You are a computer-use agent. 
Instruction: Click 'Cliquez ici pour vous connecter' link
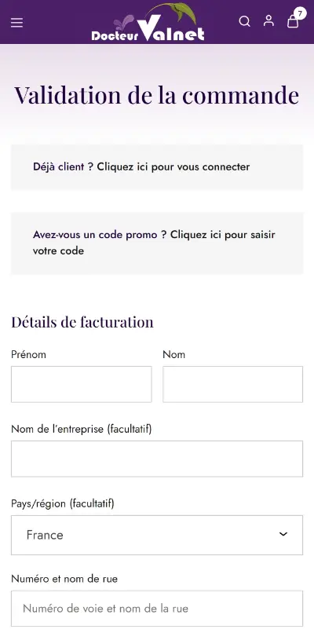coord(173,167)
